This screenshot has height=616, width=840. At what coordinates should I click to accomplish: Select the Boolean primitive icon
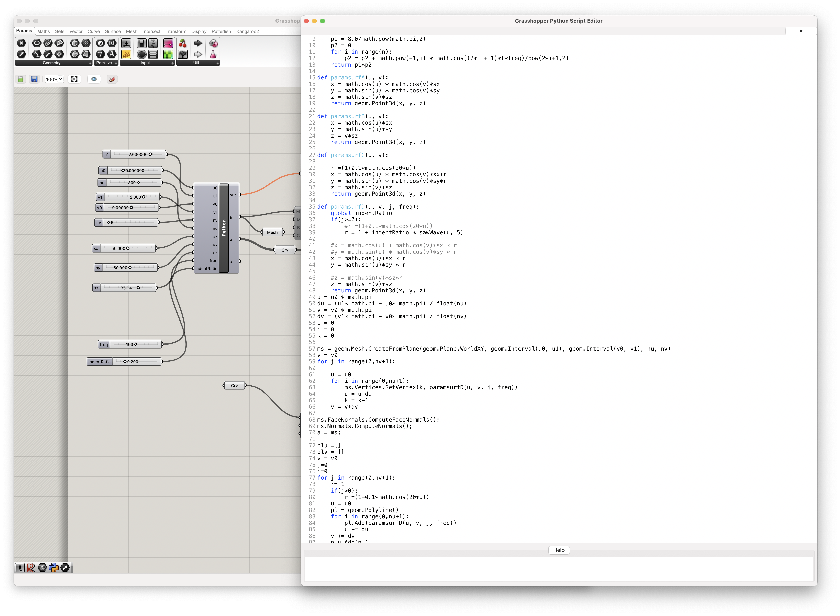tap(100, 43)
